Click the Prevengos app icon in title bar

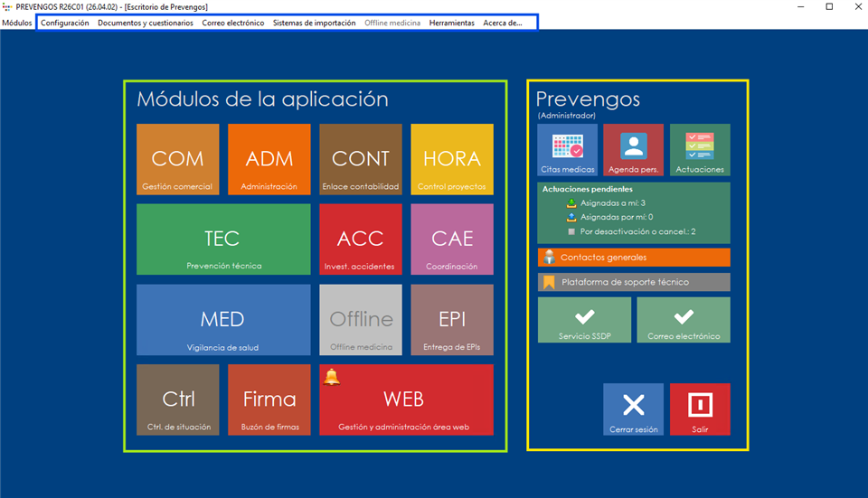tap(6, 6)
